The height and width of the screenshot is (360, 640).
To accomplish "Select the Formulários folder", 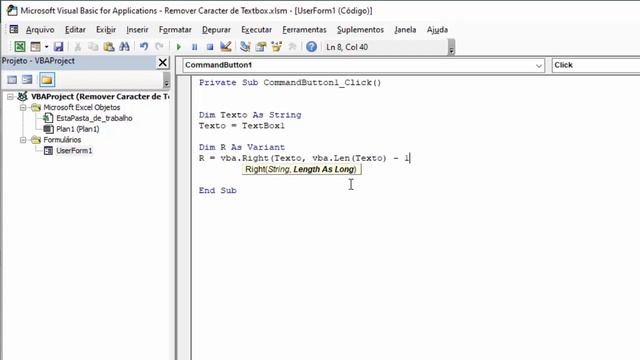I will [62, 140].
